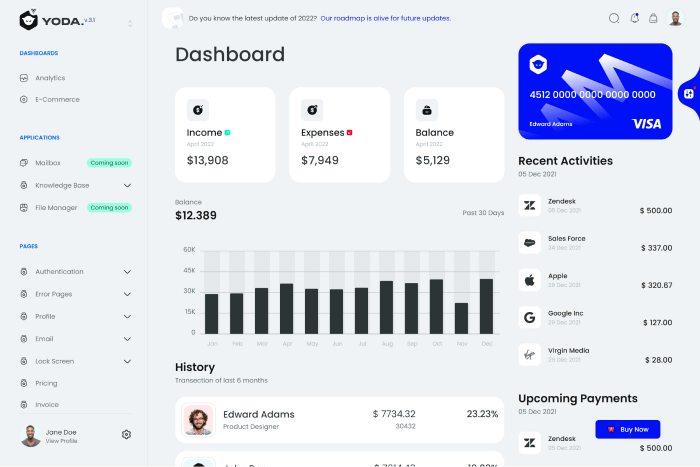Select Edward Adams transaction row
The width and height of the screenshot is (700, 467).
coord(339,420)
